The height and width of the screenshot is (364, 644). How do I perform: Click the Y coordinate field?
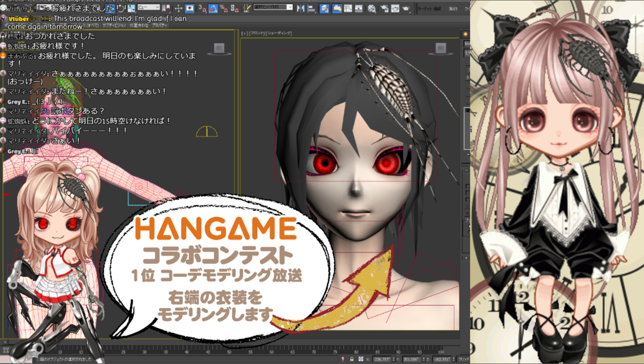coord(412,359)
